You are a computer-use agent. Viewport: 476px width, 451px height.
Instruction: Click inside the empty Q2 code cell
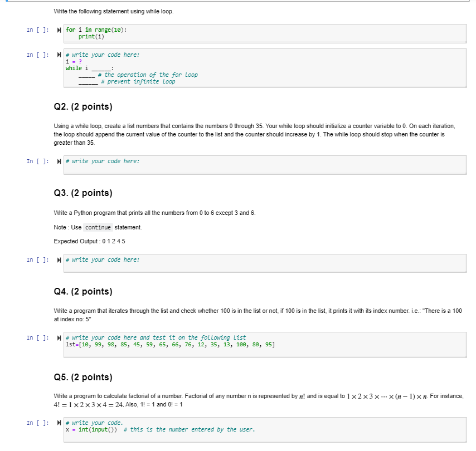(x=223, y=165)
